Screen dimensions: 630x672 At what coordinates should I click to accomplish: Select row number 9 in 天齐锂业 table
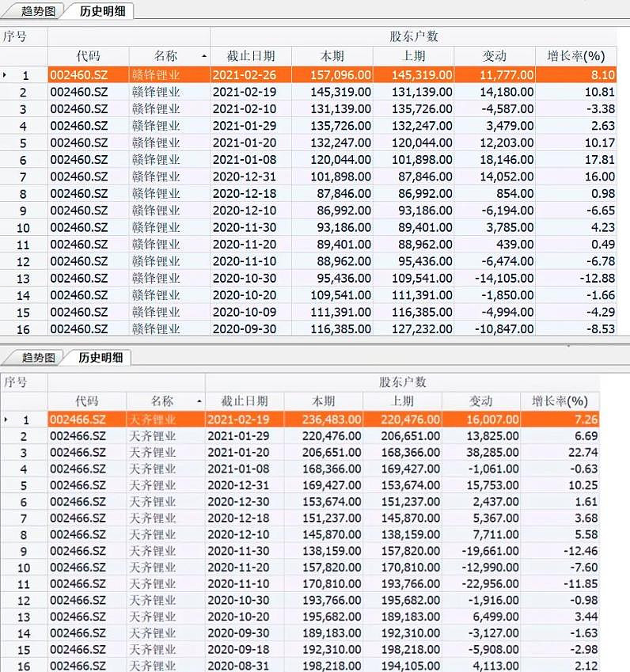pyautogui.click(x=24, y=551)
